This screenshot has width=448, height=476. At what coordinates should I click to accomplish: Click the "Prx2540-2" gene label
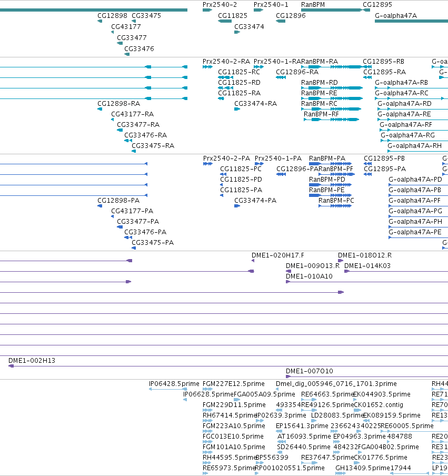220,5
